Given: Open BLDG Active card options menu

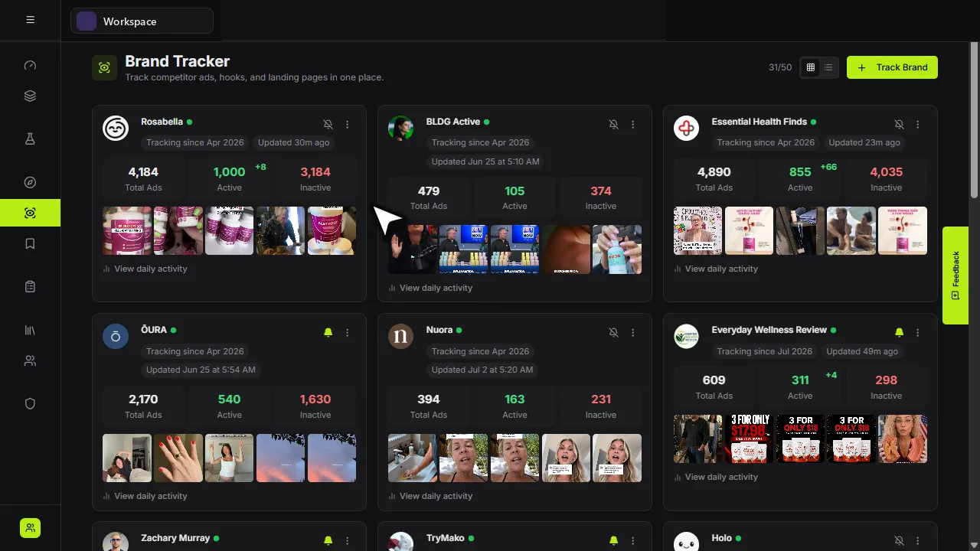Looking at the screenshot, I should (633, 125).
